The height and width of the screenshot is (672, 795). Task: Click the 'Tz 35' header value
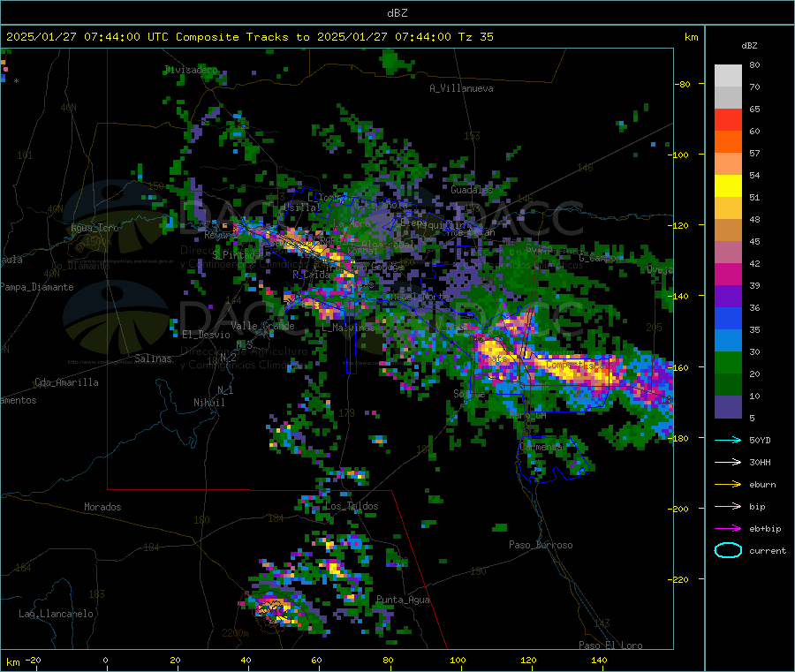(476, 37)
